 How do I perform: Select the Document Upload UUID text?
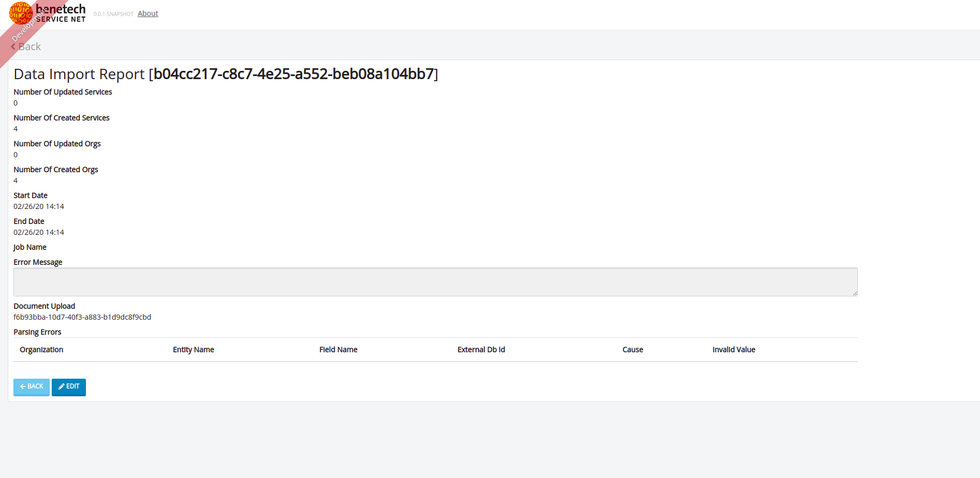pos(82,317)
